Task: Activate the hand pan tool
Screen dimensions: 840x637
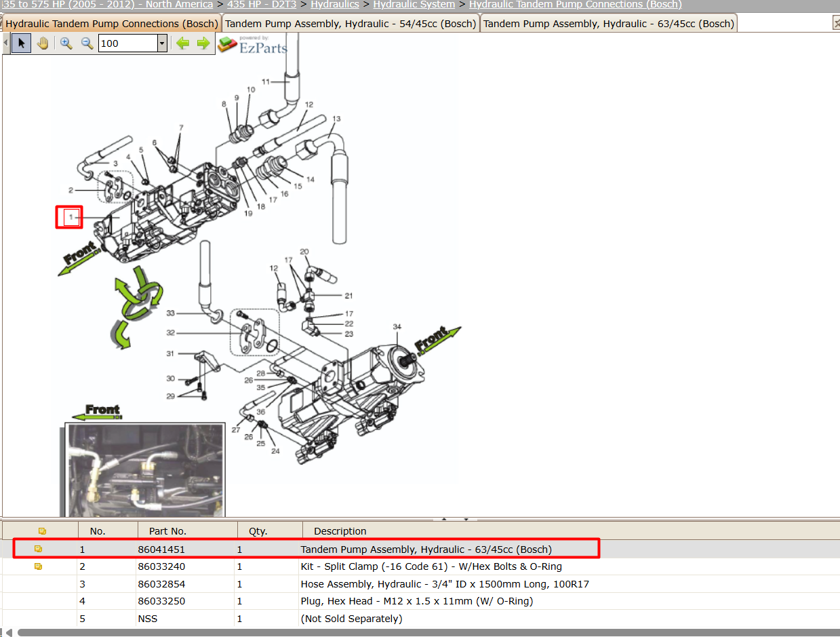Action: [x=43, y=43]
